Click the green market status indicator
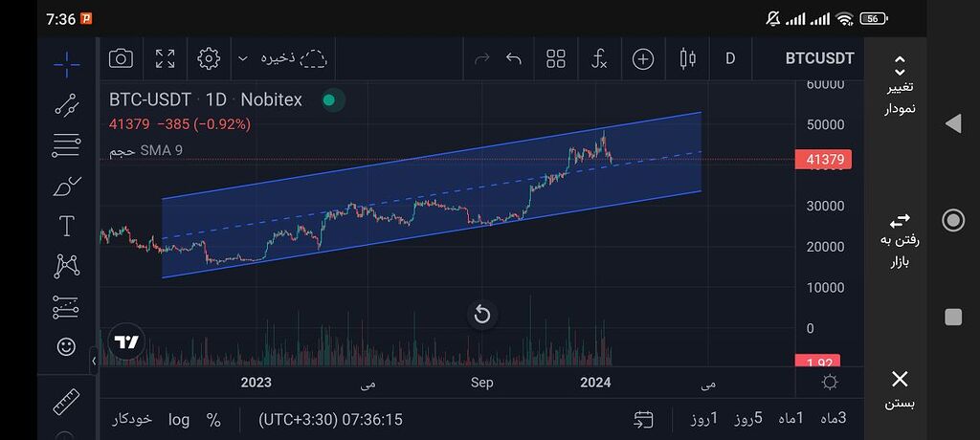 (329, 100)
